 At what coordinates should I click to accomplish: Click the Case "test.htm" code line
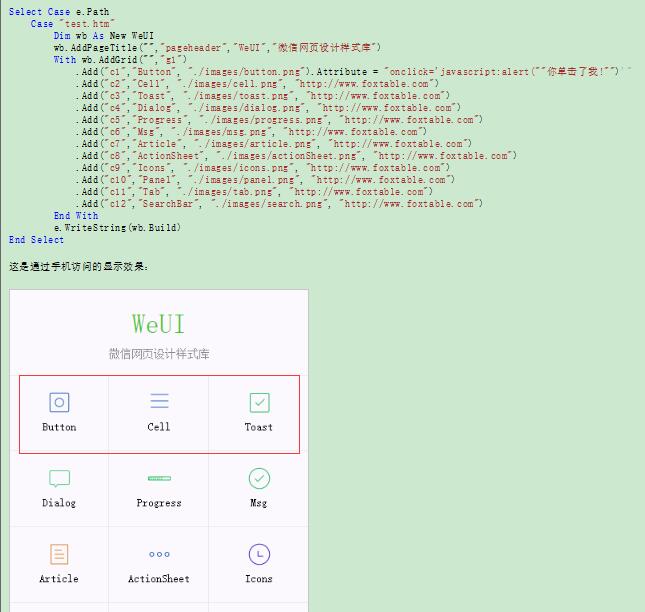[72, 23]
